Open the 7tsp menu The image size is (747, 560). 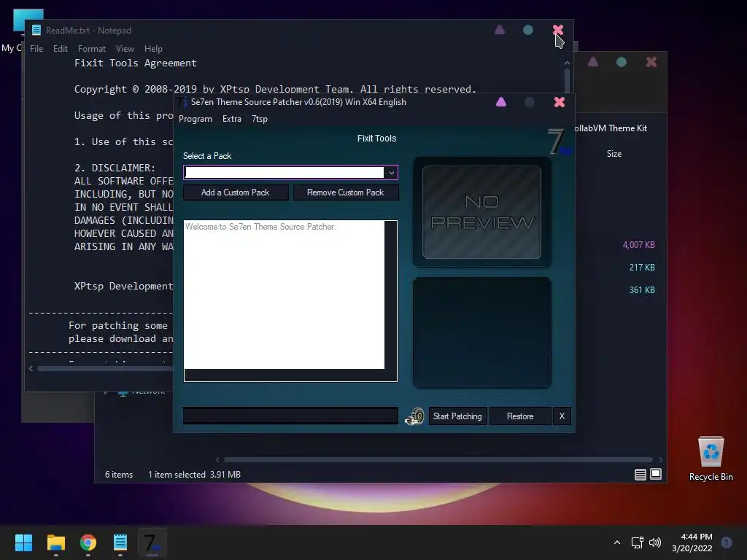tap(259, 119)
